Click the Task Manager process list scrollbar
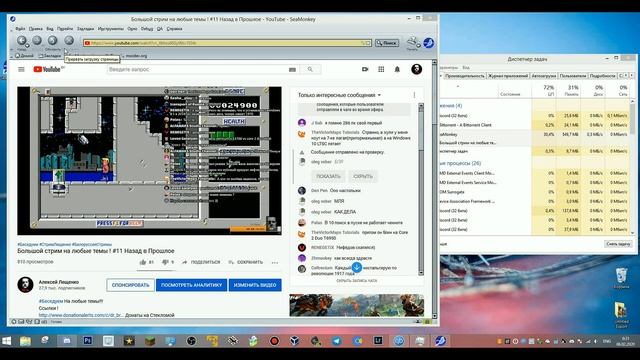This screenshot has width=640, height=360. point(633,167)
